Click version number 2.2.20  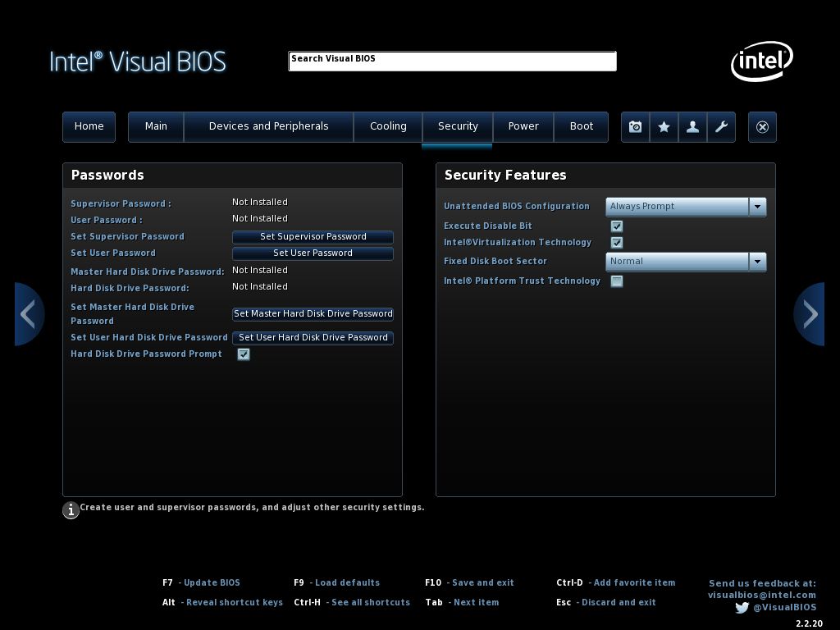809,623
